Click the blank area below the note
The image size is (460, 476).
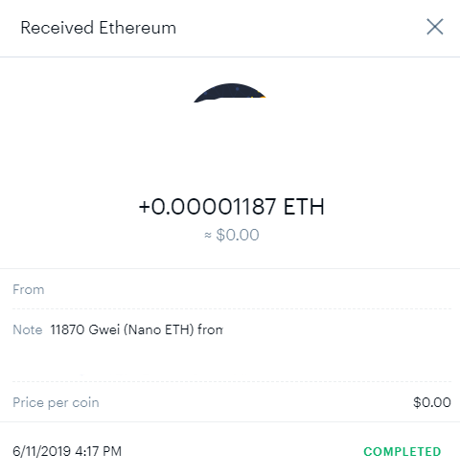click(232, 359)
